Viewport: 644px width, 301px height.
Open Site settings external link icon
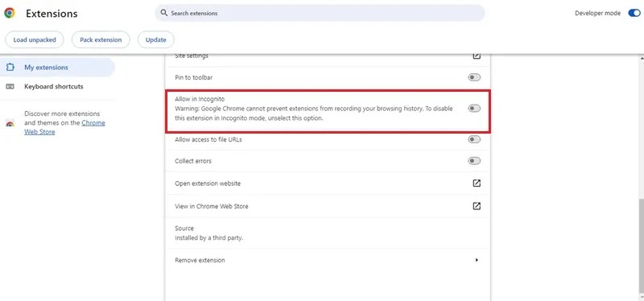click(477, 56)
